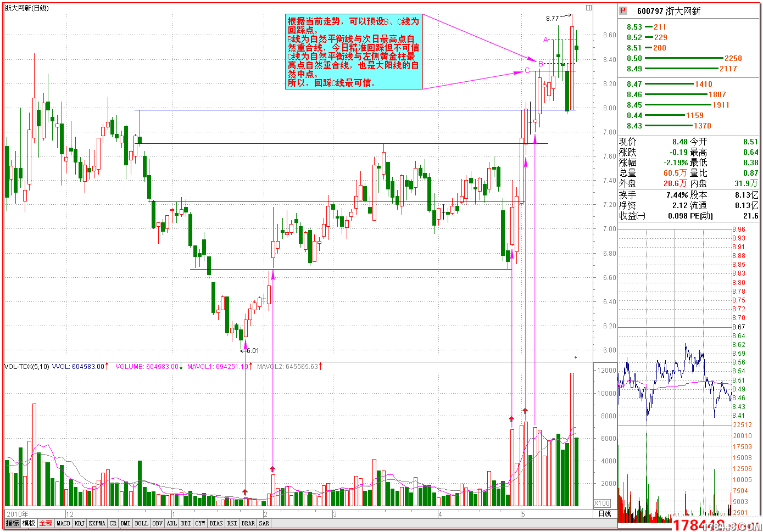
Task: Switch to the BIAS indicator
Action: (x=216, y=523)
